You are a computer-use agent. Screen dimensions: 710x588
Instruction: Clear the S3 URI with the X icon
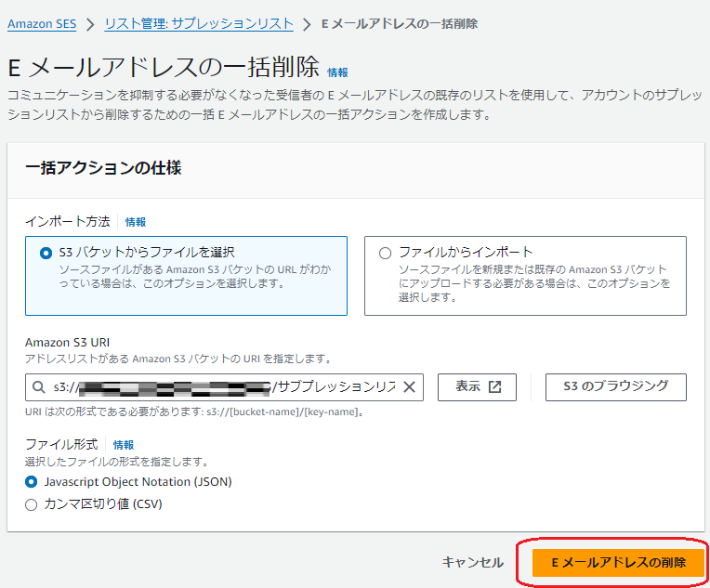coord(409,387)
